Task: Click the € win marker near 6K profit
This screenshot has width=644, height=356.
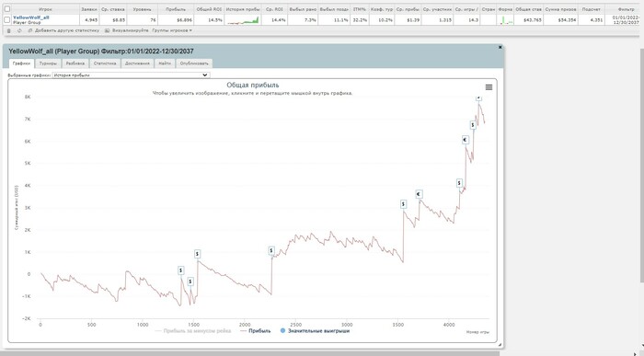Action: [465, 140]
